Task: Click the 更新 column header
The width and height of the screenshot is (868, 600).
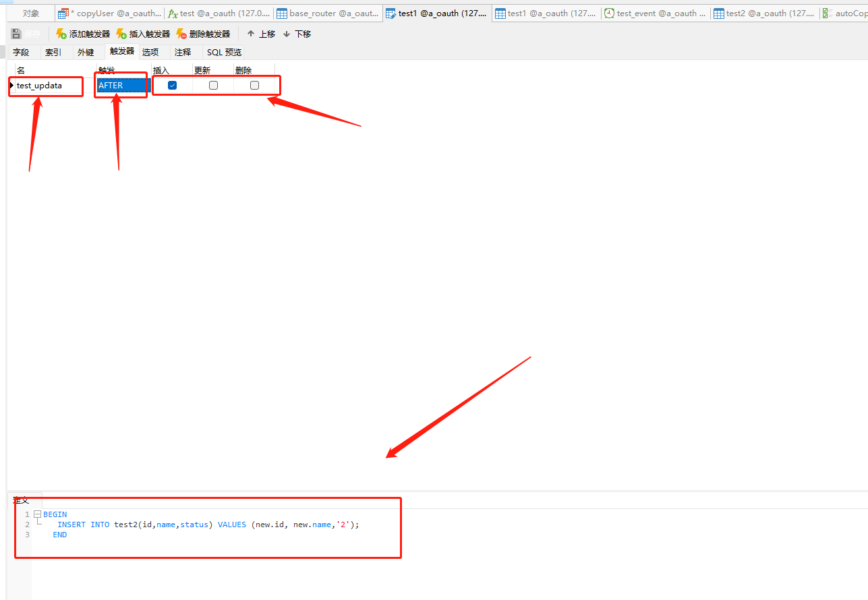Action: (x=213, y=70)
